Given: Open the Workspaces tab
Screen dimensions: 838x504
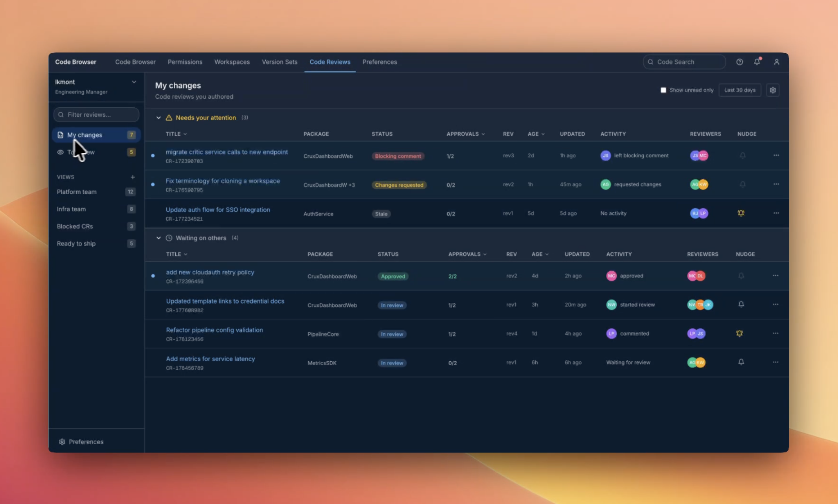Looking at the screenshot, I should pos(232,62).
